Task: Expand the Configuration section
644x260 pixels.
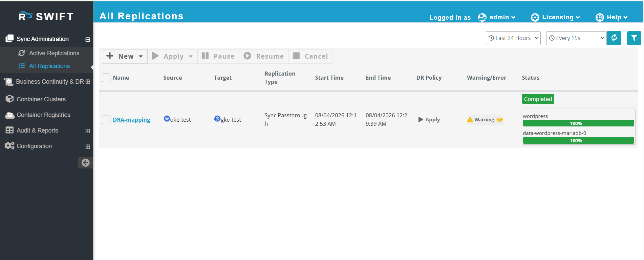Action: pyautogui.click(x=88, y=146)
